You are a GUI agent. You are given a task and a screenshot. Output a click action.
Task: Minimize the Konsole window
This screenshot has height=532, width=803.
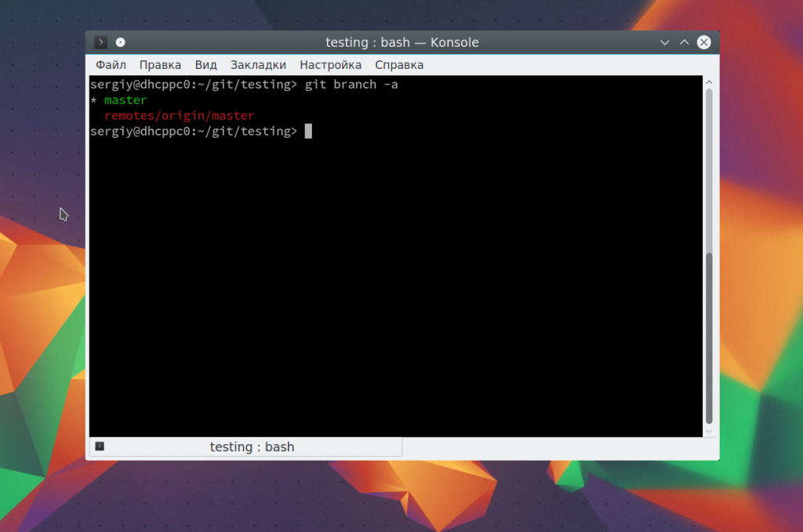665,42
